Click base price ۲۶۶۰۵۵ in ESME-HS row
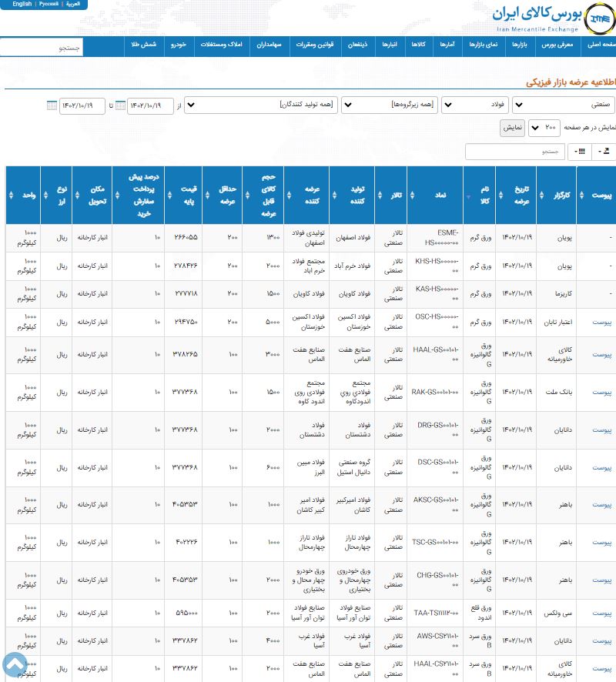Viewport: 616px width, 682px height. [186, 238]
